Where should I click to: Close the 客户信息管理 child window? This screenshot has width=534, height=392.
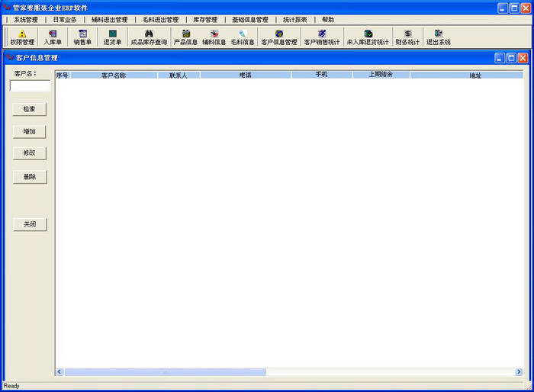tap(523, 58)
